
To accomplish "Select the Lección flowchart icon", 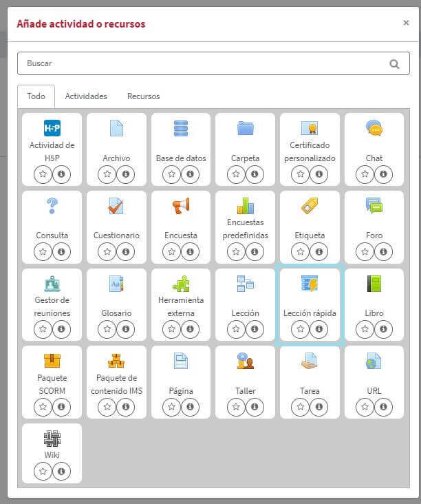I will 246,284.
